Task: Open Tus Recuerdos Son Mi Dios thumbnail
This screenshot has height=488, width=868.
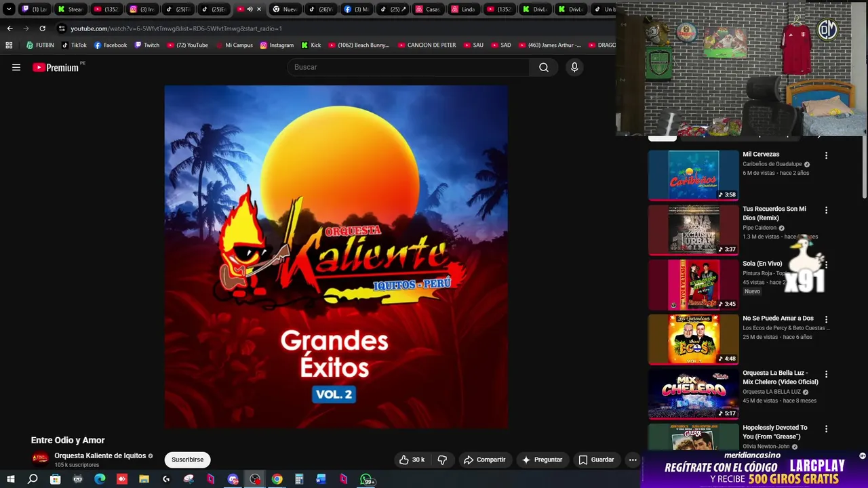Action: pos(694,230)
